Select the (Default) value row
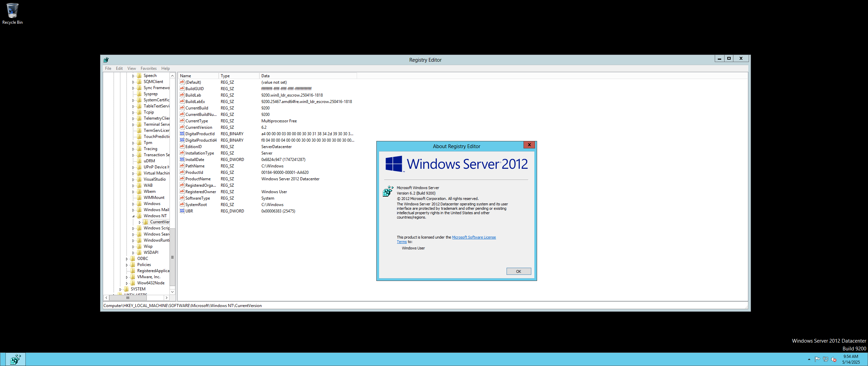The width and height of the screenshot is (868, 366). (268, 82)
